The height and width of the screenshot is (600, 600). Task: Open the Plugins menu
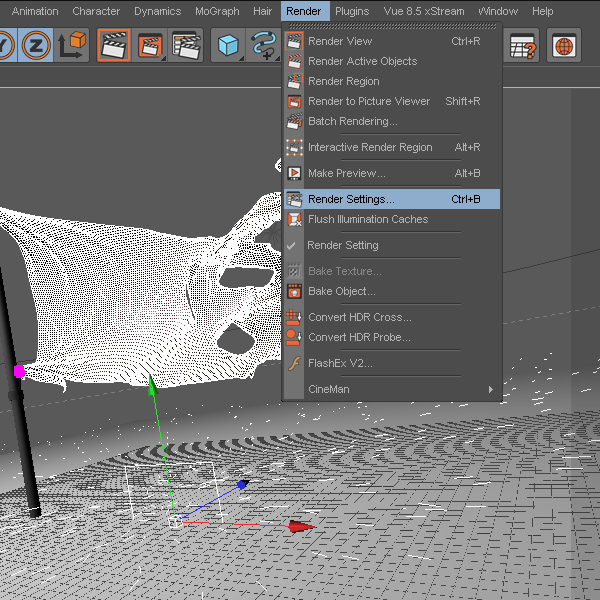coord(352,11)
